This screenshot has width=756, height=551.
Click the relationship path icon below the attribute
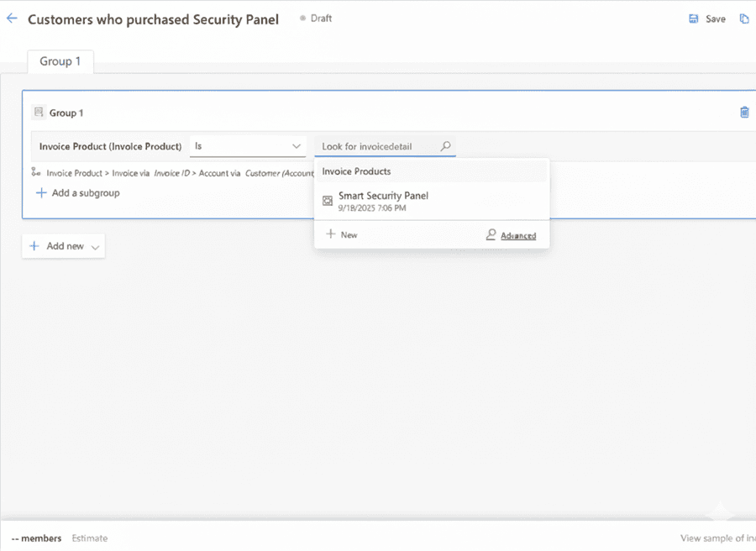point(36,172)
